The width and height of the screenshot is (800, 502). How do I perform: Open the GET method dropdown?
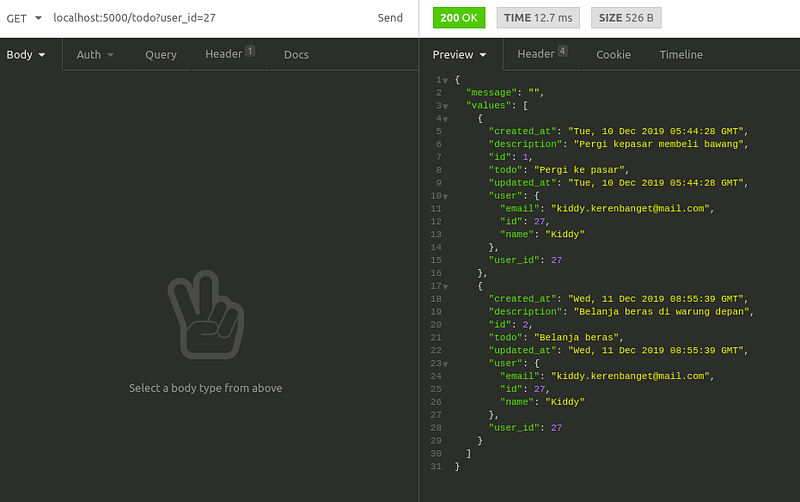23,18
